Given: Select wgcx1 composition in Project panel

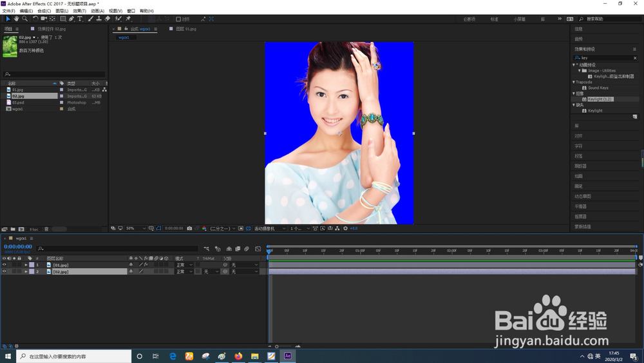Looking at the screenshot, I should tap(17, 109).
